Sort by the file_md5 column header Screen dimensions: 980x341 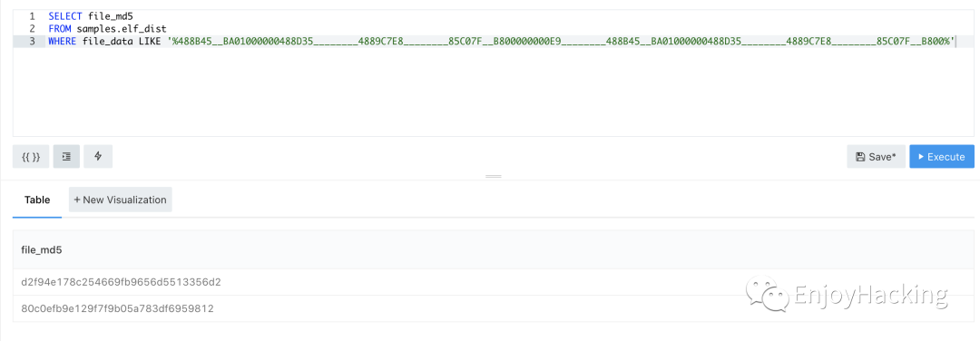click(41, 249)
